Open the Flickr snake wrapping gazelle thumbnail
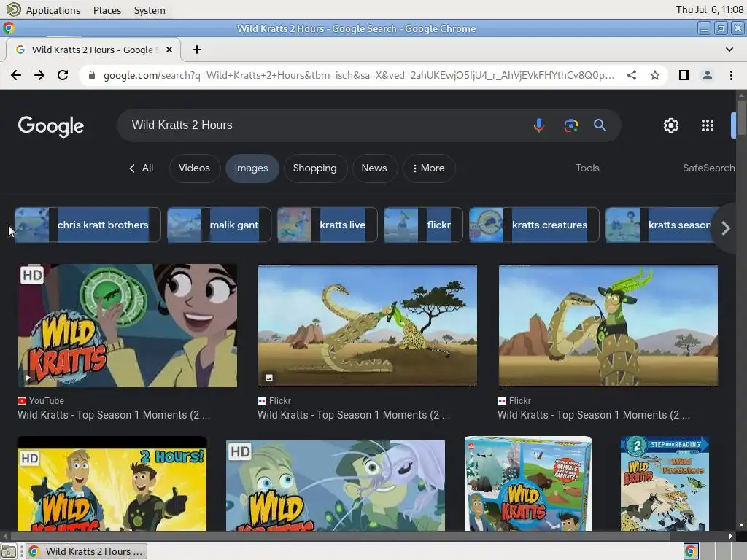 click(608, 326)
